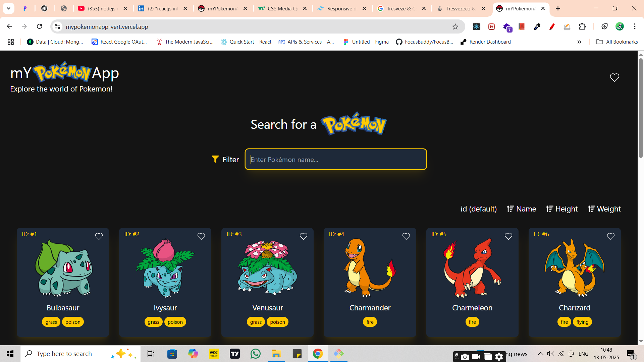Switch to Tresveze Google search tab
This screenshot has width=644, height=362.
401,8
